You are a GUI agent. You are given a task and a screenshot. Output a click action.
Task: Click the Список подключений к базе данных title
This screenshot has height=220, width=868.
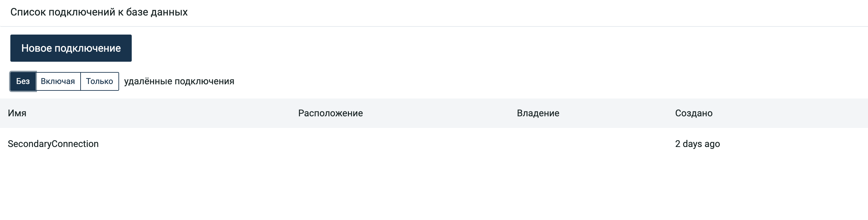coord(99,12)
